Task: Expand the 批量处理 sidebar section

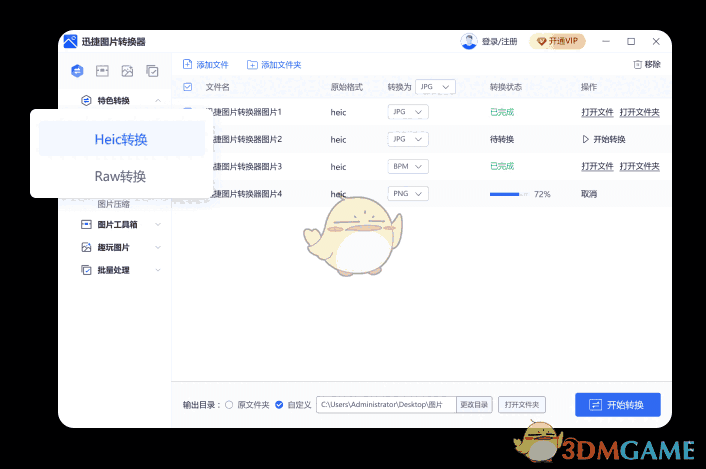Action: pyautogui.click(x=158, y=270)
